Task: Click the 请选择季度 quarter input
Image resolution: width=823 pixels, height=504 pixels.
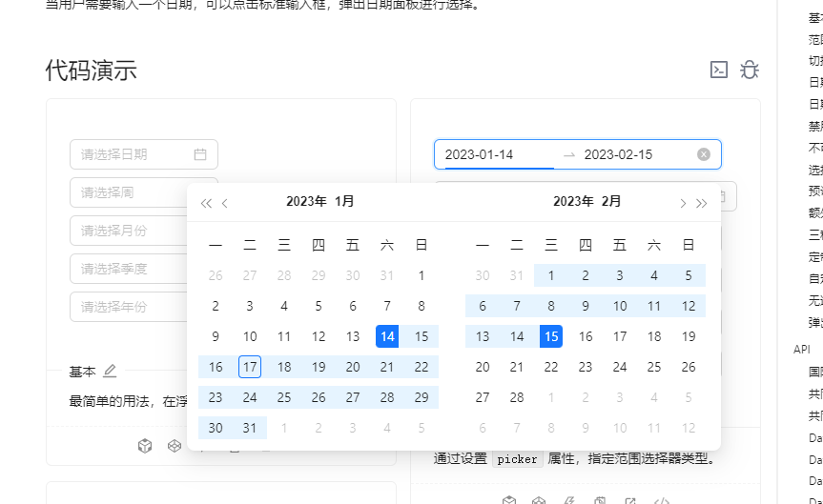Action: [129, 269]
